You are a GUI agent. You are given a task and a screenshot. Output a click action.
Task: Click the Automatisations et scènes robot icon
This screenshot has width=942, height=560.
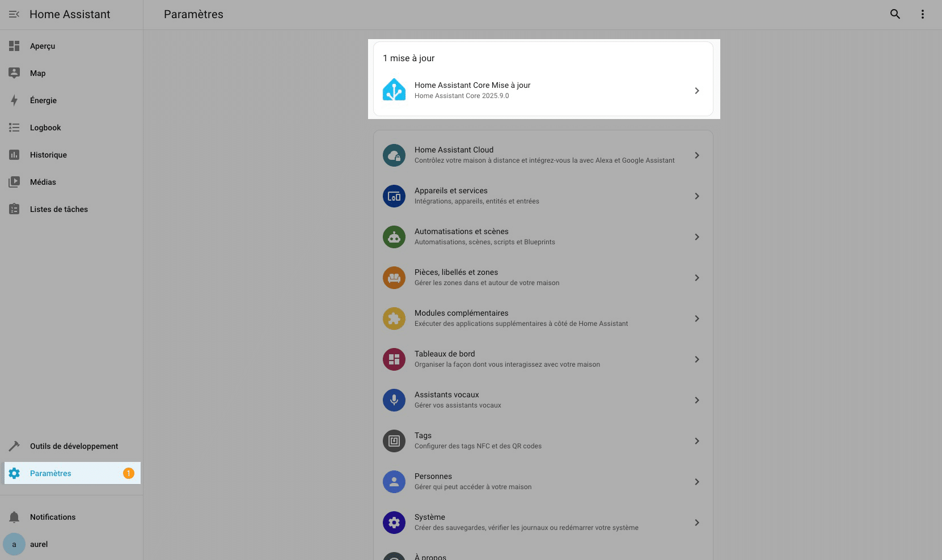[x=394, y=237]
